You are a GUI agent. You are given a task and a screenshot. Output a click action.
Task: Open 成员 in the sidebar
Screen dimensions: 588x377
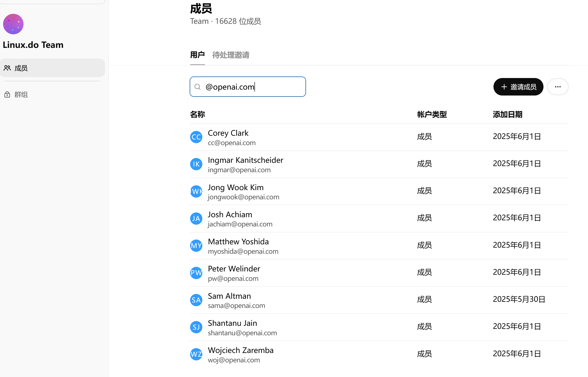(52, 68)
